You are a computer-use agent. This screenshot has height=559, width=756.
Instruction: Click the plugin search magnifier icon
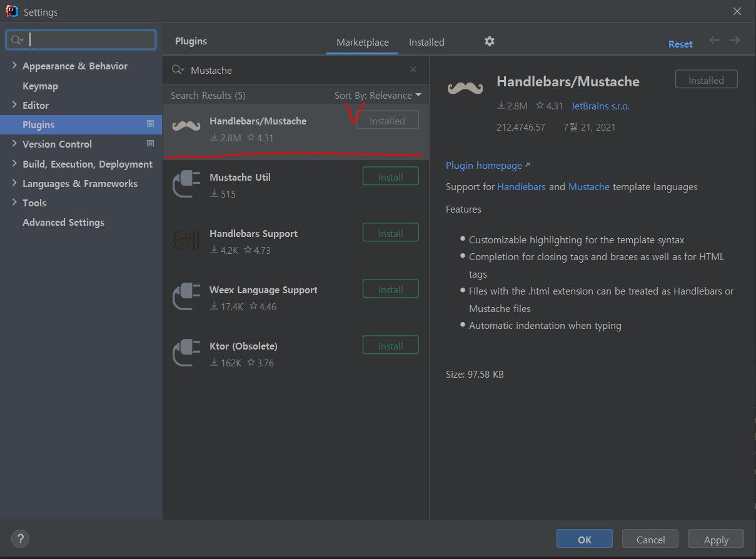point(178,70)
